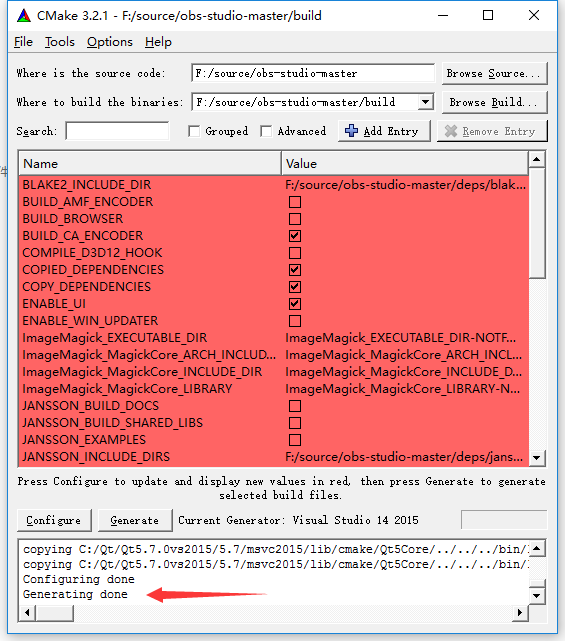Focus the Search input field
This screenshot has height=641, width=565.
point(117,131)
